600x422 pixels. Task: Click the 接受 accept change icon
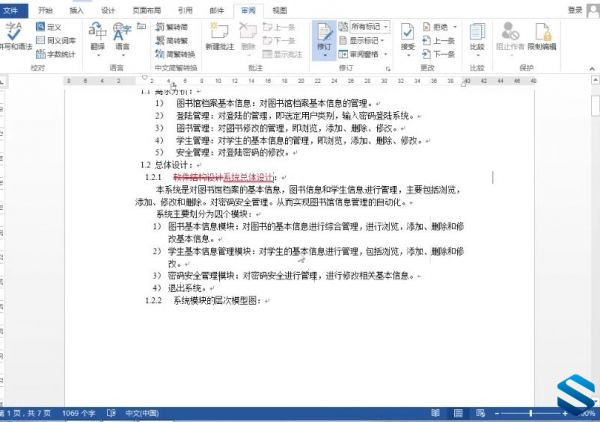pyautogui.click(x=408, y=32)
